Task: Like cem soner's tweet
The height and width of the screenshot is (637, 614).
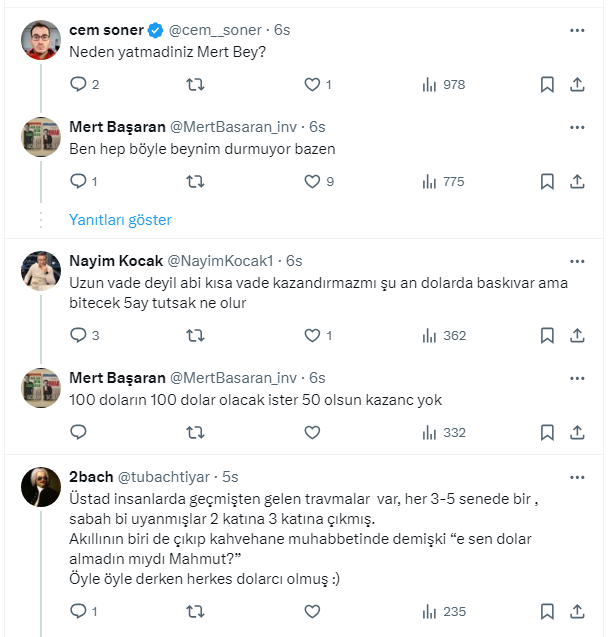Action: coord(312,85)
